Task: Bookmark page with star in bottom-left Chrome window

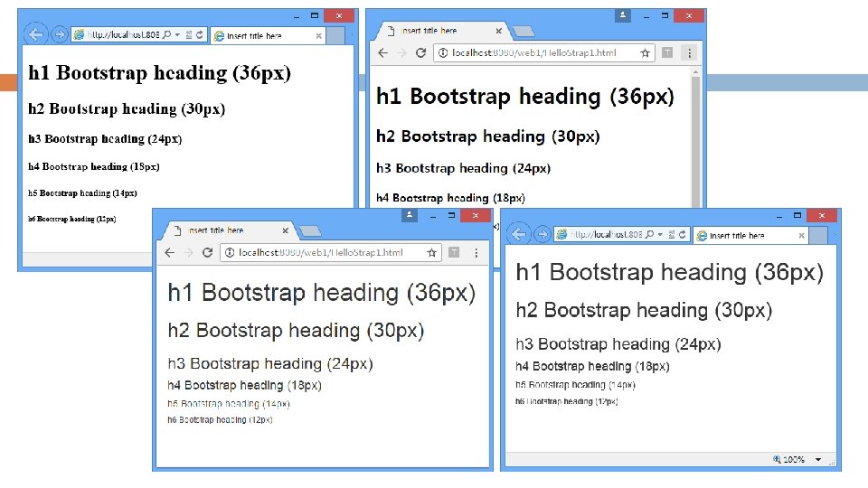Action: 432,252
